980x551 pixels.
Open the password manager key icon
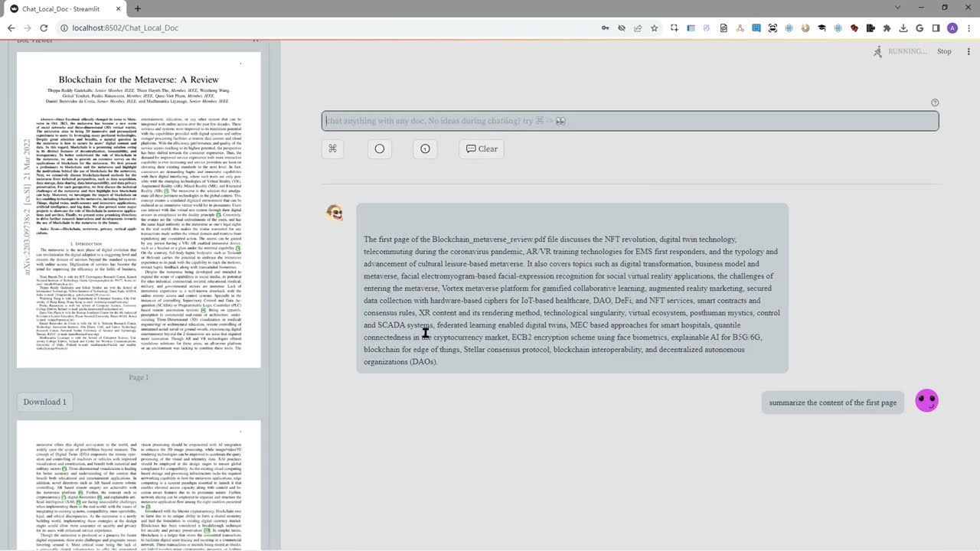coord(606,28)
